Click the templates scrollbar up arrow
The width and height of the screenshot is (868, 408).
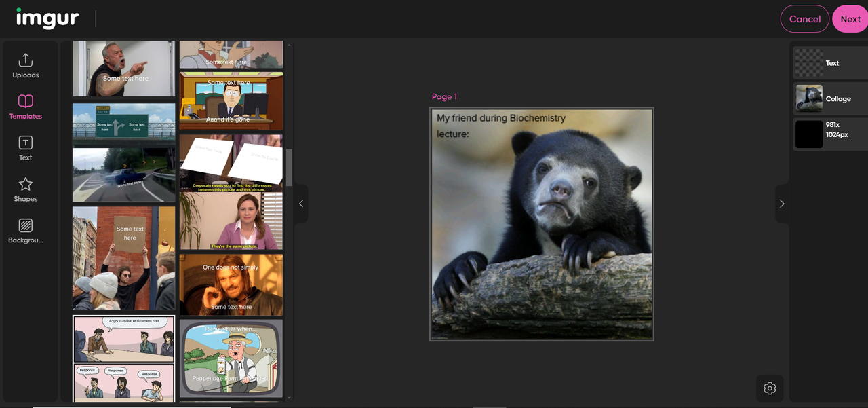coord(290,45)
